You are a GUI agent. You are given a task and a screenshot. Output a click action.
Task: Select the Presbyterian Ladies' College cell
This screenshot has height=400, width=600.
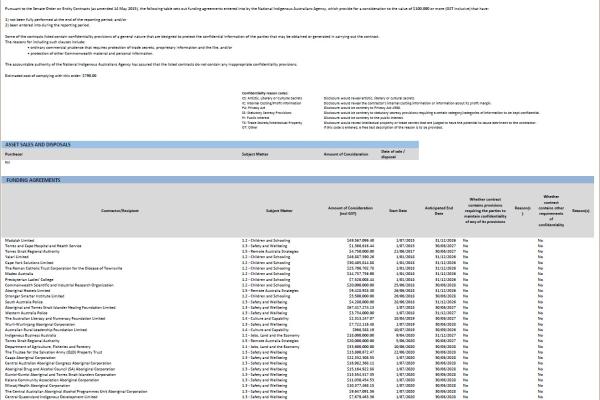(x=29, y=280)
